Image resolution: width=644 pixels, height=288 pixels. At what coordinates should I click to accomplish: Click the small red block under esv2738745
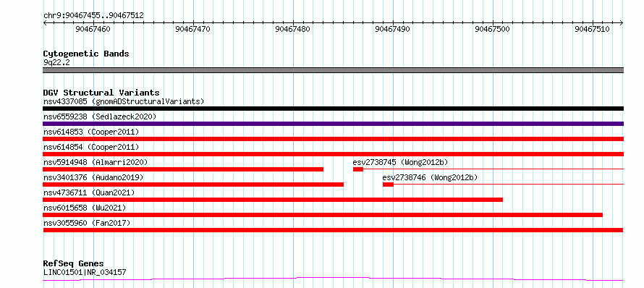coord(357,169)
